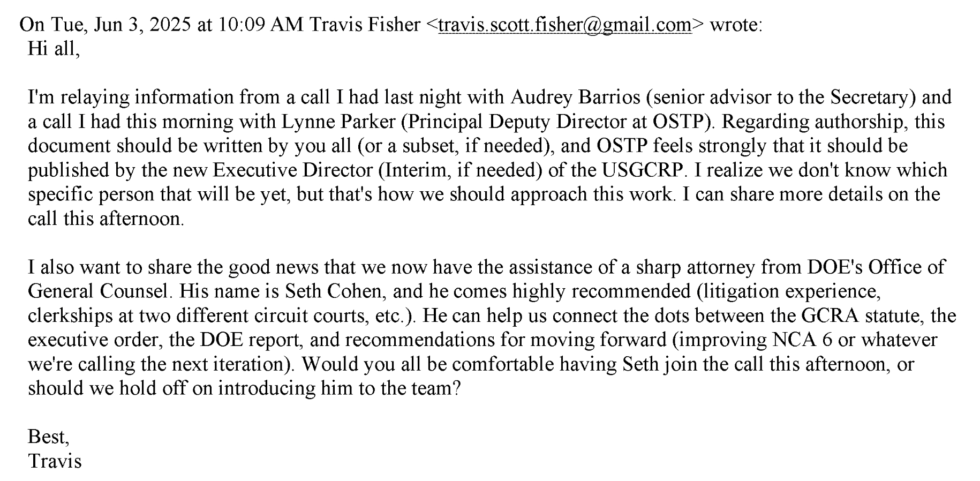980x481 pixels.
Task: Click the name "Audrey Barrios"
Action: [x=575, y=97]
